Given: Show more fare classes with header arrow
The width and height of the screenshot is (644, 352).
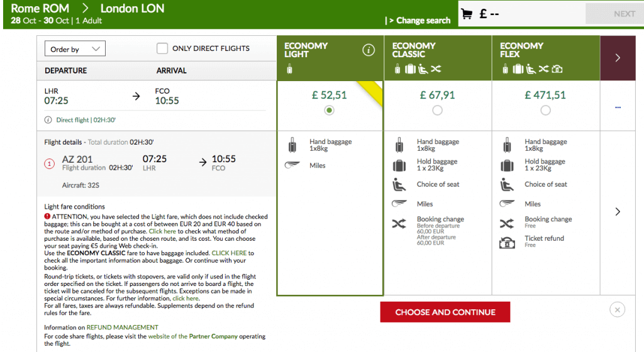Looking at the screenshot, I should [x=618, y=58].
